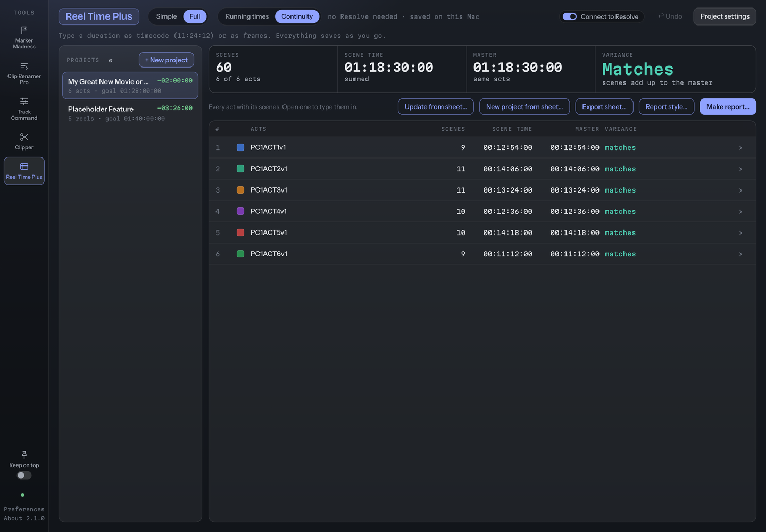The height and width of the screenshot is (532, 766).
Task: Open About 2.1.0 in the sidebar
Action: coord(24,518)
